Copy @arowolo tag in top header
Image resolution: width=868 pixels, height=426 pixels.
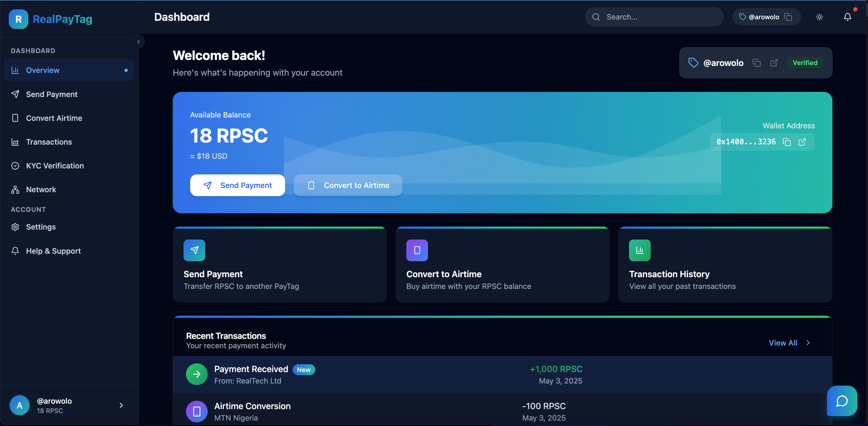click(x=788, y=17)
